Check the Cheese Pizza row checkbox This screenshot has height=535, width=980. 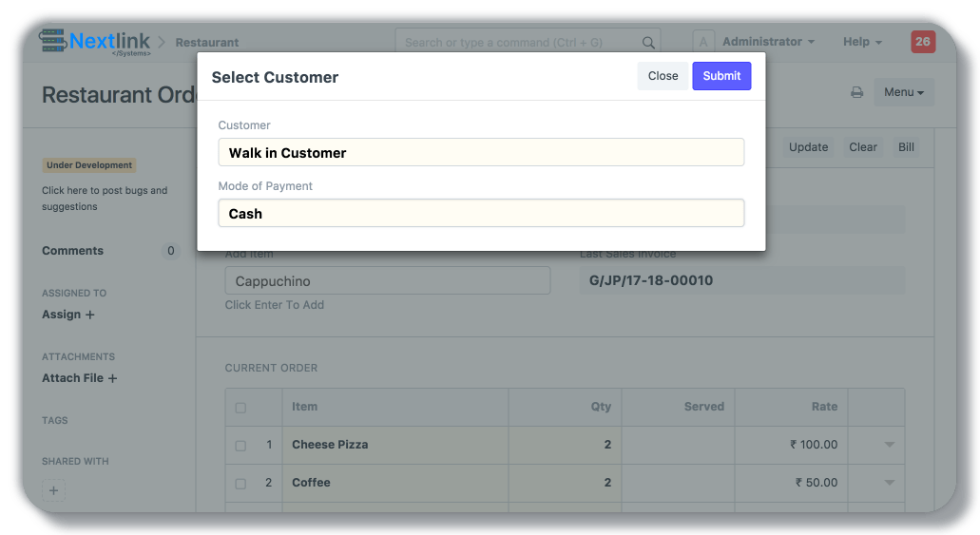pos(240,446)
